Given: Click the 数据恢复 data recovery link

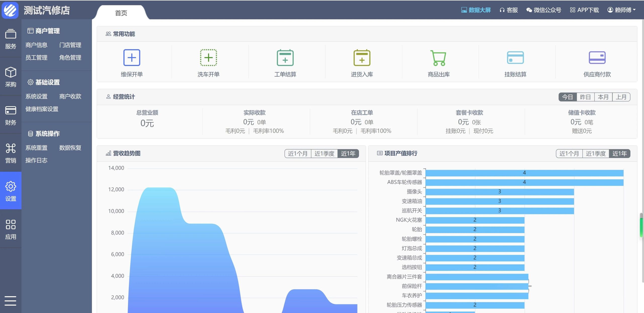Looking at the screenshot, I should (70, 148).
